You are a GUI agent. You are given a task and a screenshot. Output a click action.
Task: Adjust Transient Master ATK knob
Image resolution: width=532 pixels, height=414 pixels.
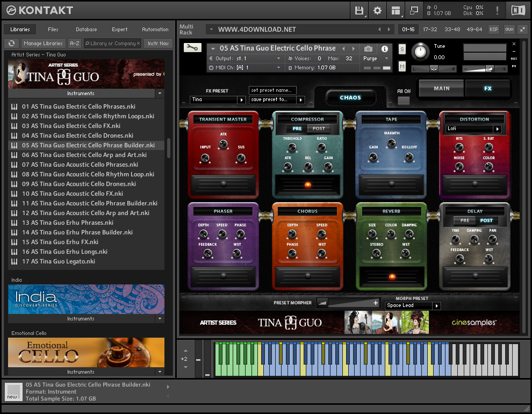pyautogui.click(x=223, y=145)
